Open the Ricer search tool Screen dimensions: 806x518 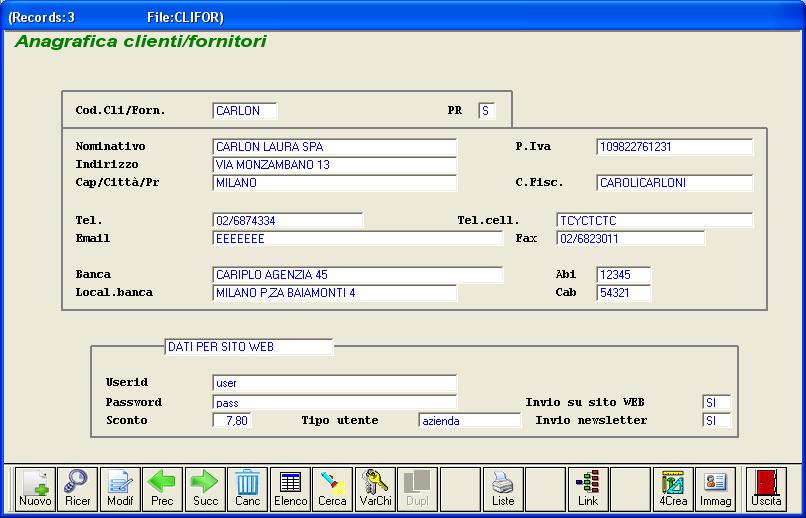point(77,489)
